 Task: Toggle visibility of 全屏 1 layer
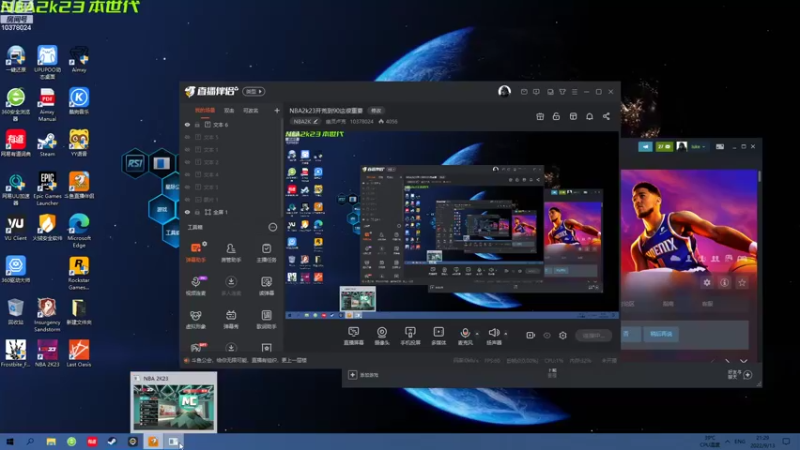pos(187,212)
